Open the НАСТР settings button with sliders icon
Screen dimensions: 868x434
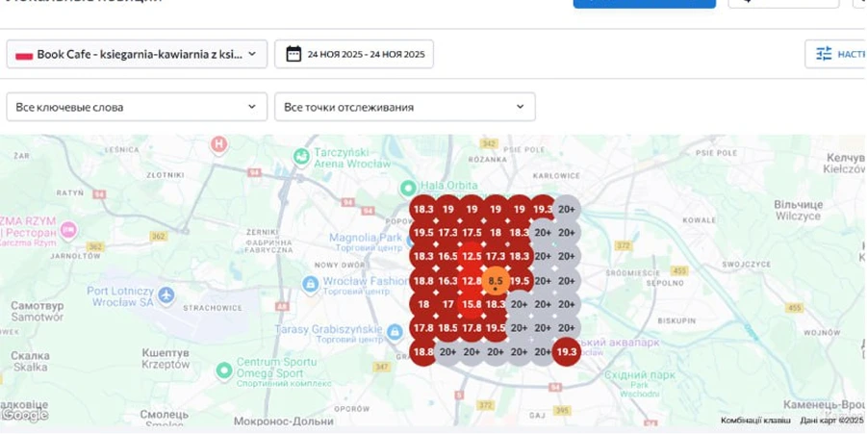[x=836, y=54]
